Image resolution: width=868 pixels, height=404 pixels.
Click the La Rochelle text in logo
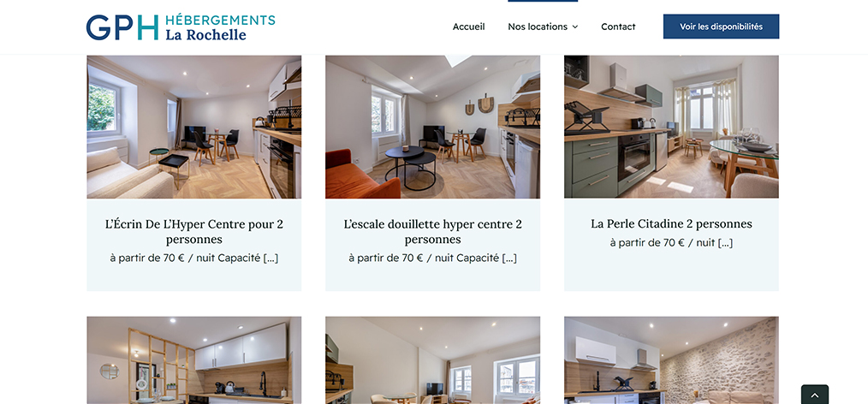pos(206,34)
